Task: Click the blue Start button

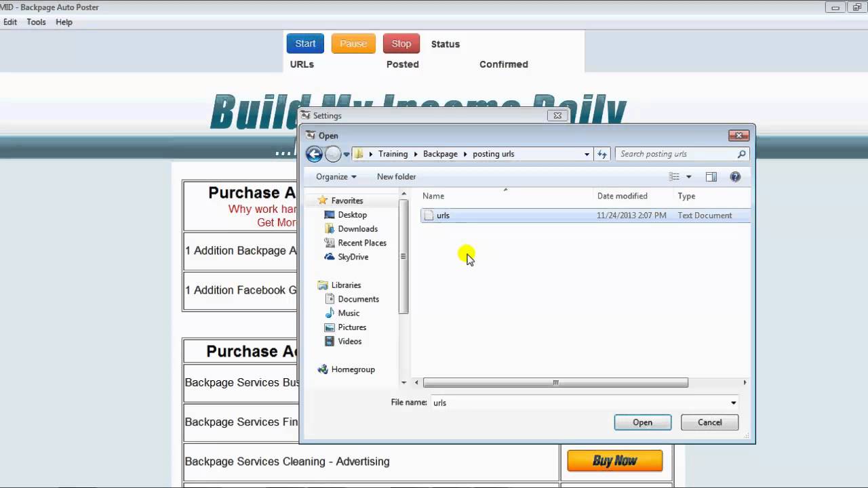Action: click(x=305, y=43)
